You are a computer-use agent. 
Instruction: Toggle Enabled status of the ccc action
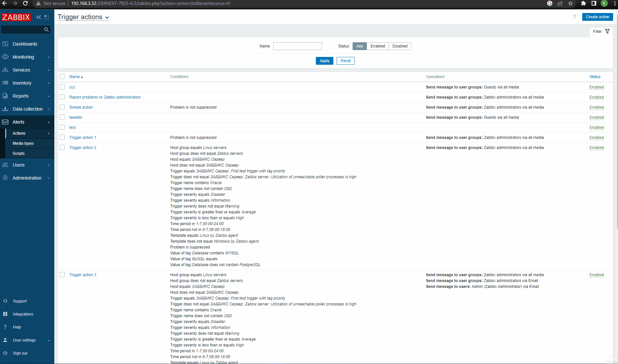click(x=597, y=87)
